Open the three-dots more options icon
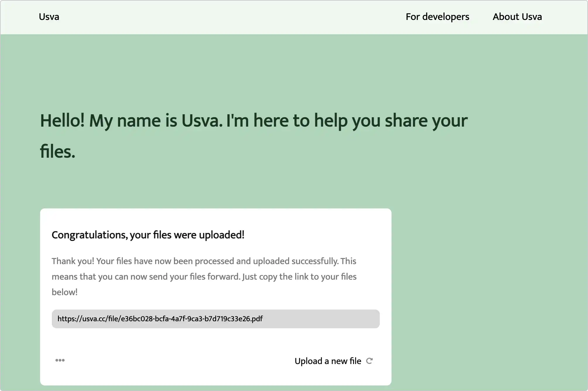This screenshot has width=588, height=391. pyautogui.click(x=60, y=360)
